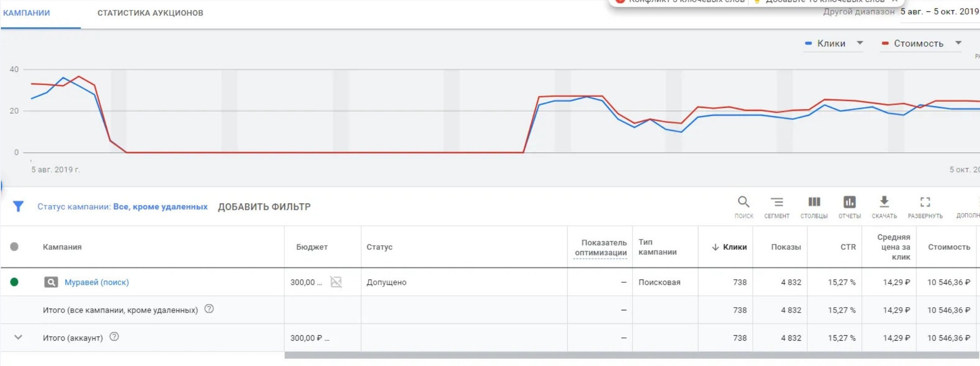Click help icon next to Итого (аккаунт)
The width and height of the screenshot is (980, 366).
[115, 337]
